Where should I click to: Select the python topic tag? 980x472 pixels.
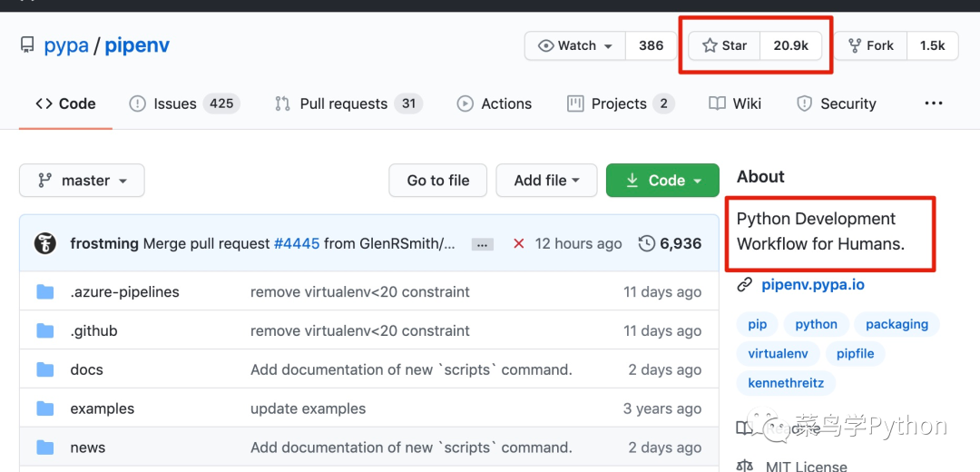816,324
